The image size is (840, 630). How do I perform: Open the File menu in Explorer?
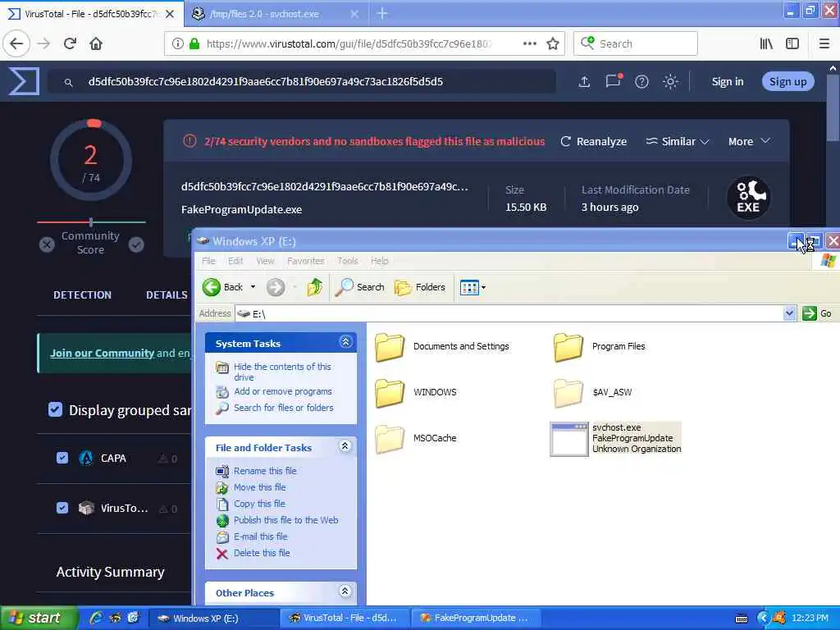(208, 261)
